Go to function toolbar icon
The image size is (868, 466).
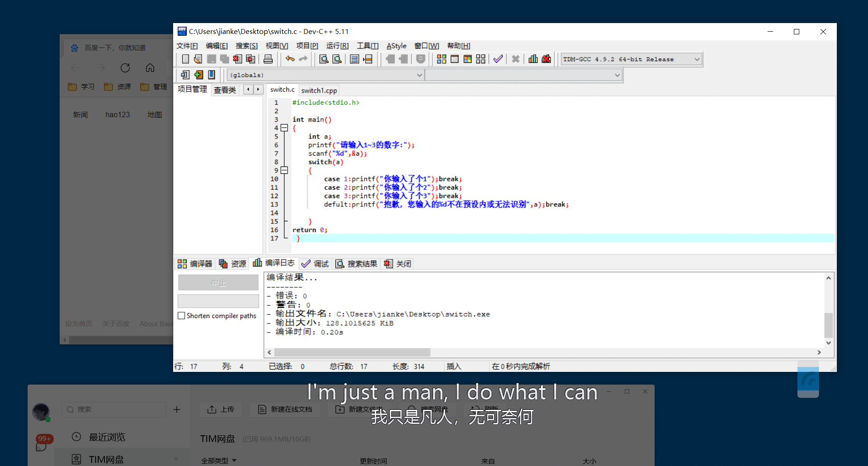click(x=355, y=59)
